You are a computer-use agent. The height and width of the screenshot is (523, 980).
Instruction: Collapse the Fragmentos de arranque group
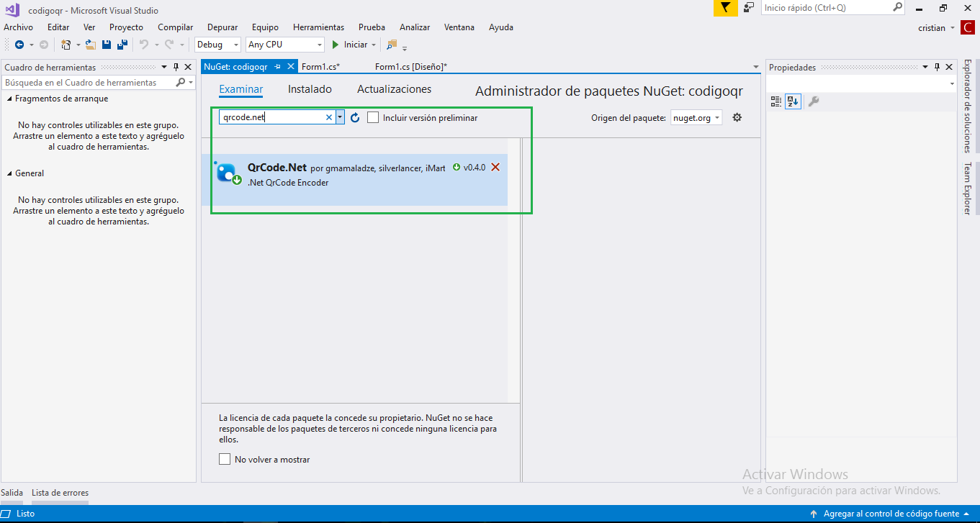point(10,99)
